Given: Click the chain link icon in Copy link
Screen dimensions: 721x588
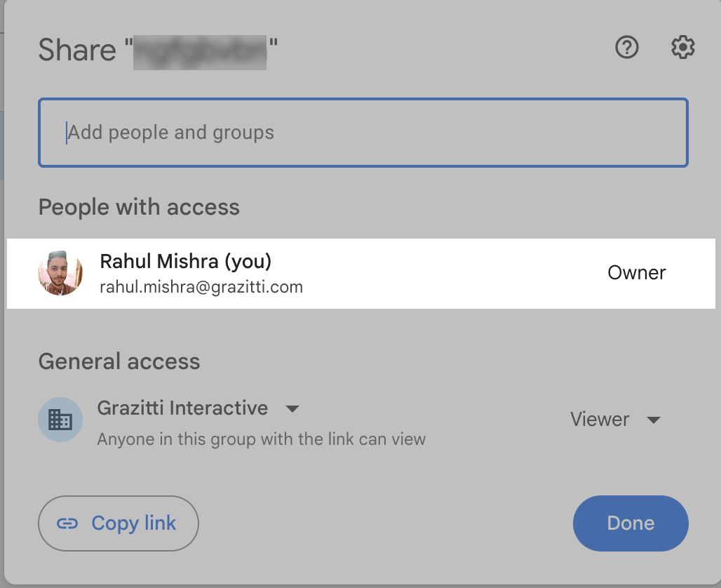Looking at the screenshot, I should click(67, 523).
